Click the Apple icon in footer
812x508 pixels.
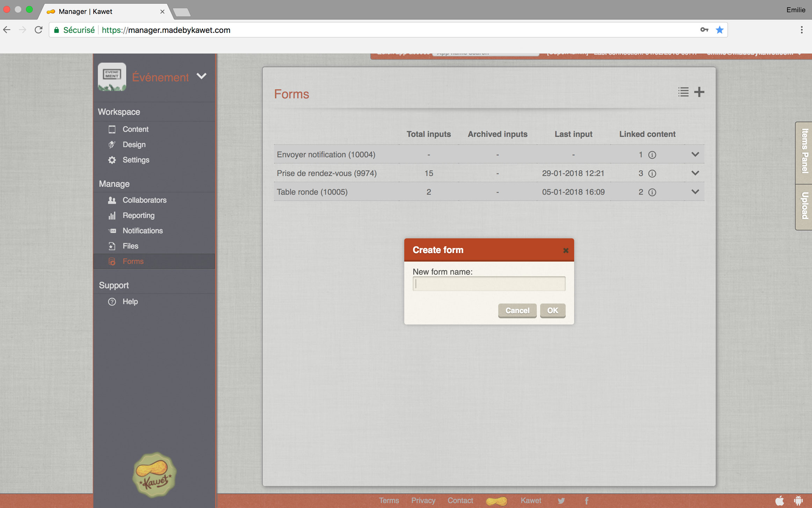click(x=780, y=501)
